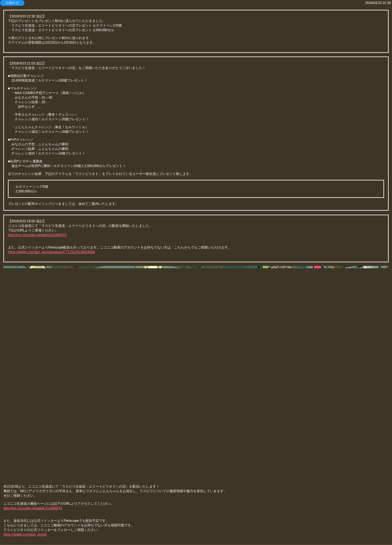Open the twitter status 977123129196658688 link
Screen dimensions: 392x545
tap(51, 252)
